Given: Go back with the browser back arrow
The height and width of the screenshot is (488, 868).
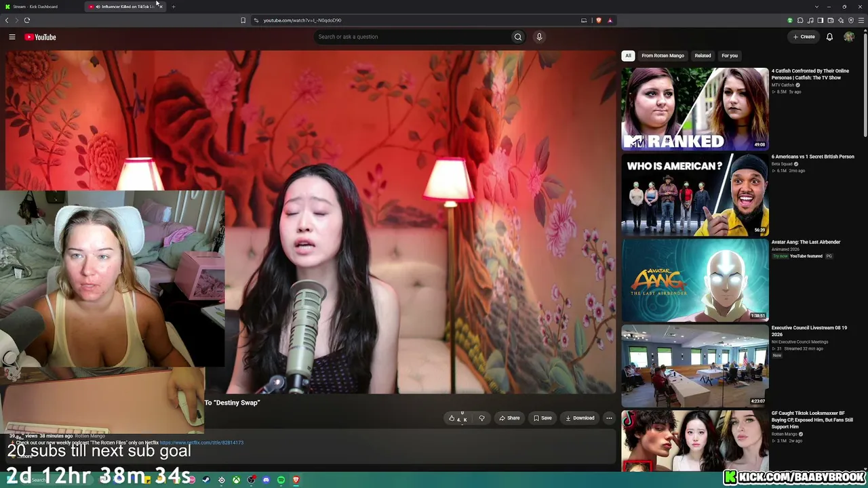Looking at the screenshot, I should (7, 20).
